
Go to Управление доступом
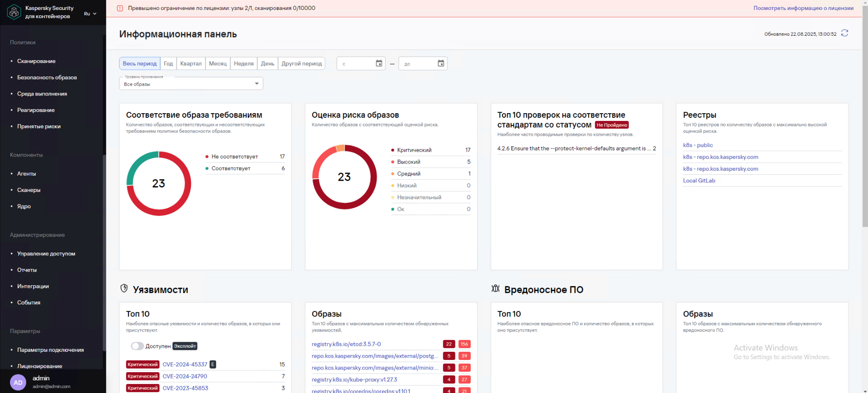pos(46,254)
